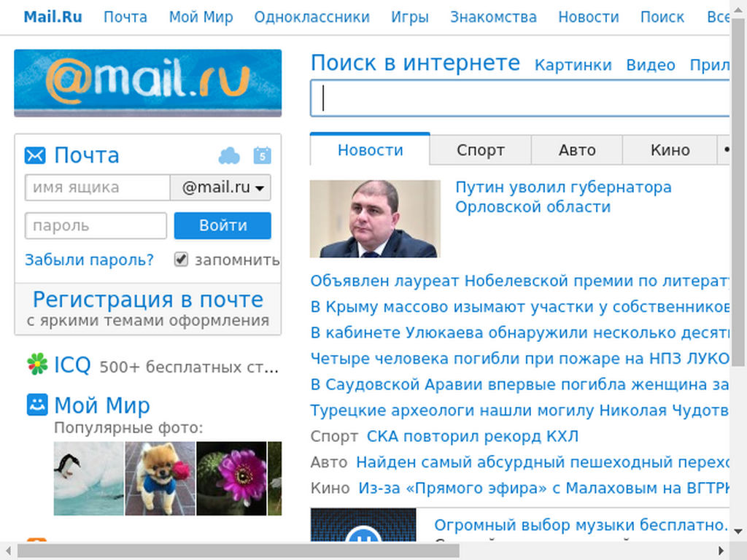
Task: Open the penguin popular photo
Action: coord(88,478)
